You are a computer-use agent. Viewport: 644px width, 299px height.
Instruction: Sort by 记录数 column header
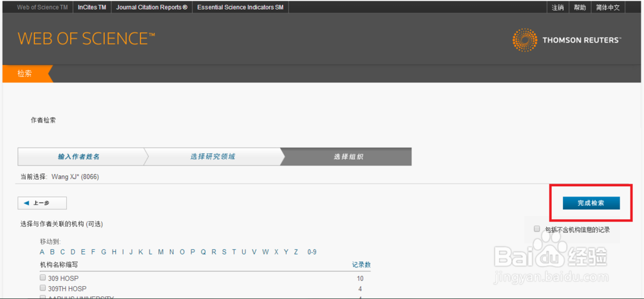click(361, 265)
